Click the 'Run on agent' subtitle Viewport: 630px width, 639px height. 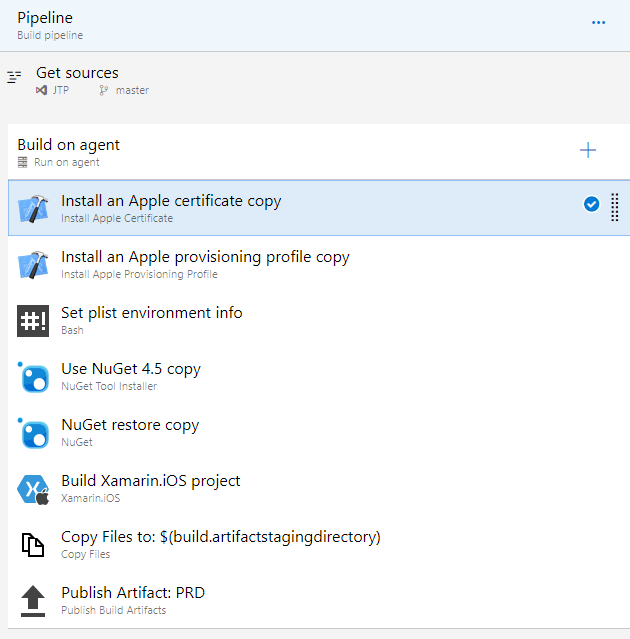(67, 162)
